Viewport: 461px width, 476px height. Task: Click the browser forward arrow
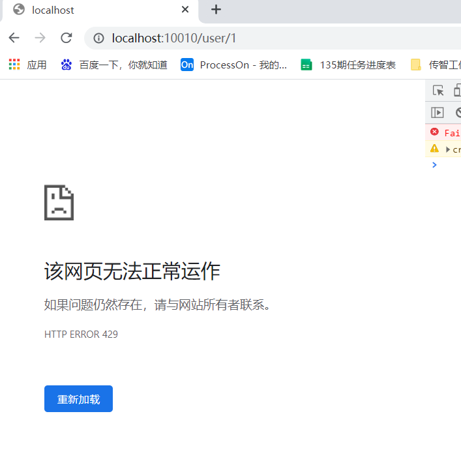[40, 38]
